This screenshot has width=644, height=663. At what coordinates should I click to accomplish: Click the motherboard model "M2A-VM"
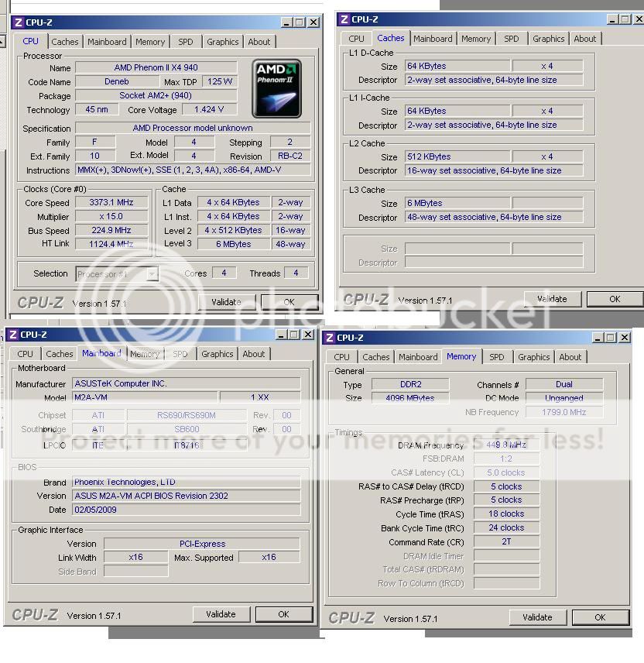[x=145, y=397]
